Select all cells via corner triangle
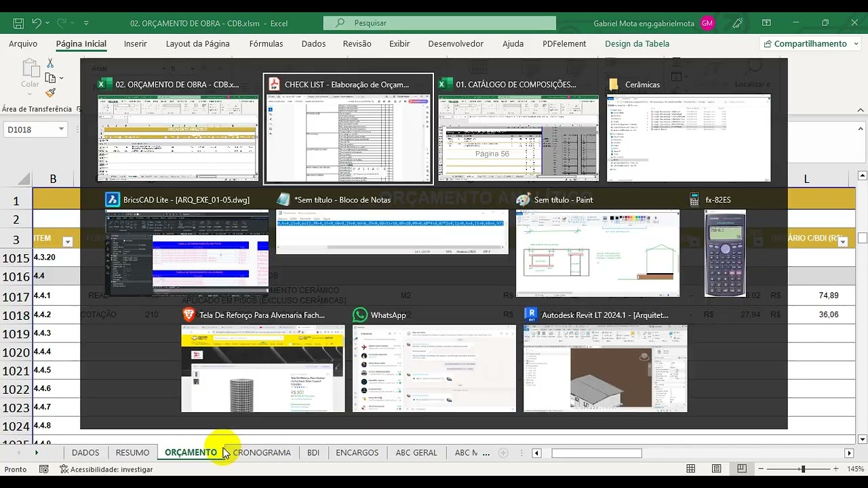 click(23, 179)
